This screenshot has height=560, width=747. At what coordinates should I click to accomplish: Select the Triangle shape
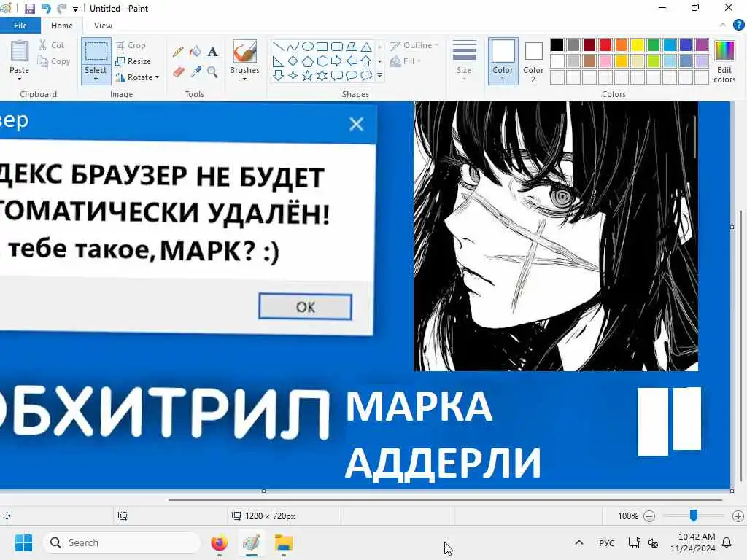click(x=366, y=47)
